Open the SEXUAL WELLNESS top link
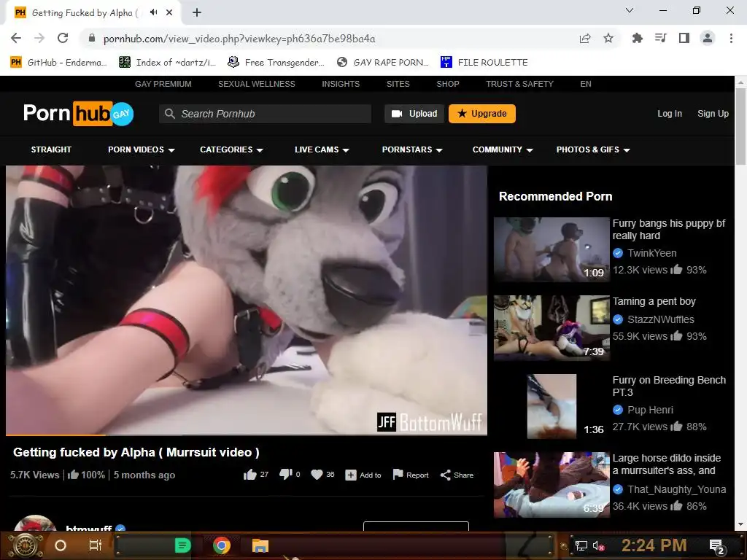 [x=256, y=84]
